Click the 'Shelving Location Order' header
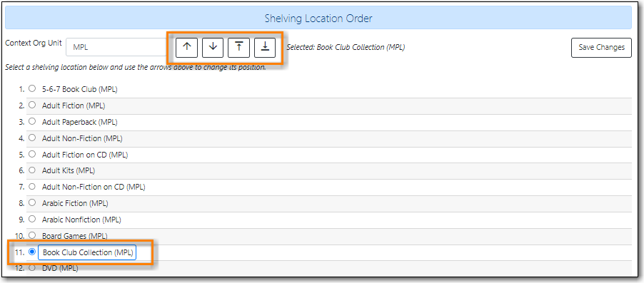644x283 pixels. 318,19
